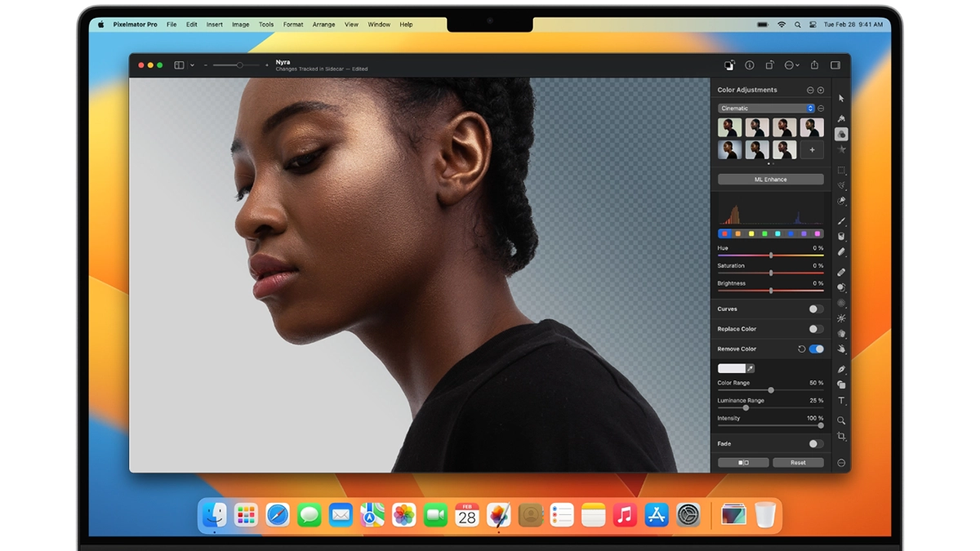Screen dimensions: 980x551
Task: Click the Color Range slider handle
Action: pyautogui.click(x=771, y=390)
